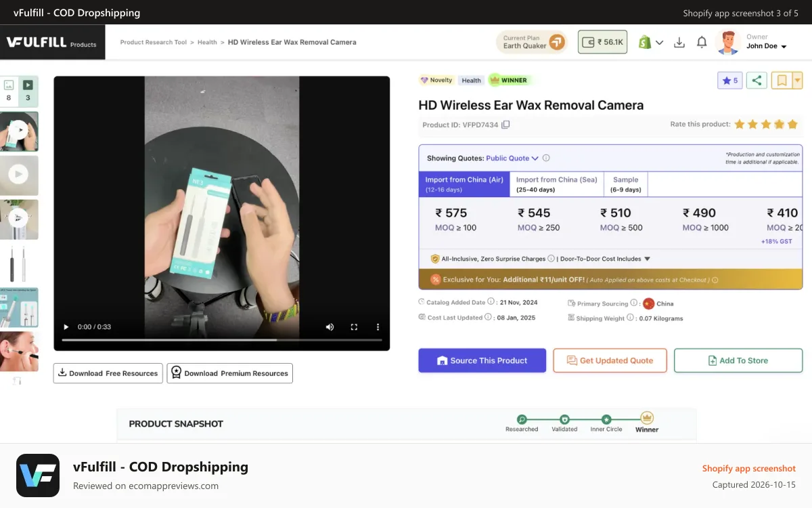Rate the product five stars
The image size is (812, 508).
[792, 124]
